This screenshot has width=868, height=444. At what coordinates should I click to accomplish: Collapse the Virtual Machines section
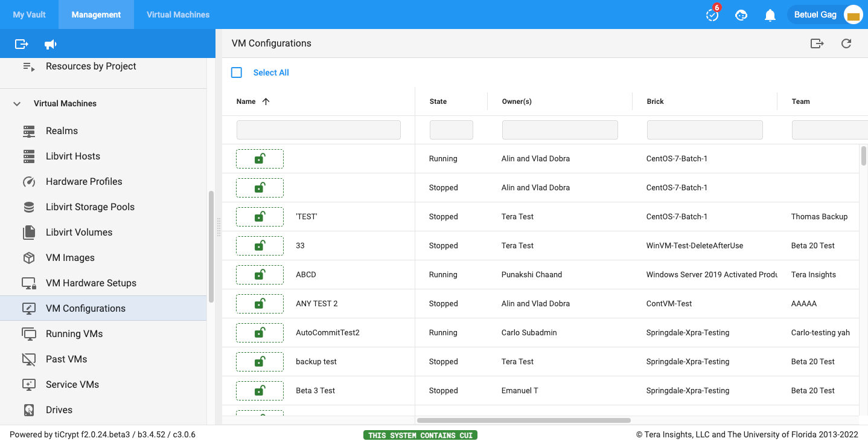coord(17,104)
